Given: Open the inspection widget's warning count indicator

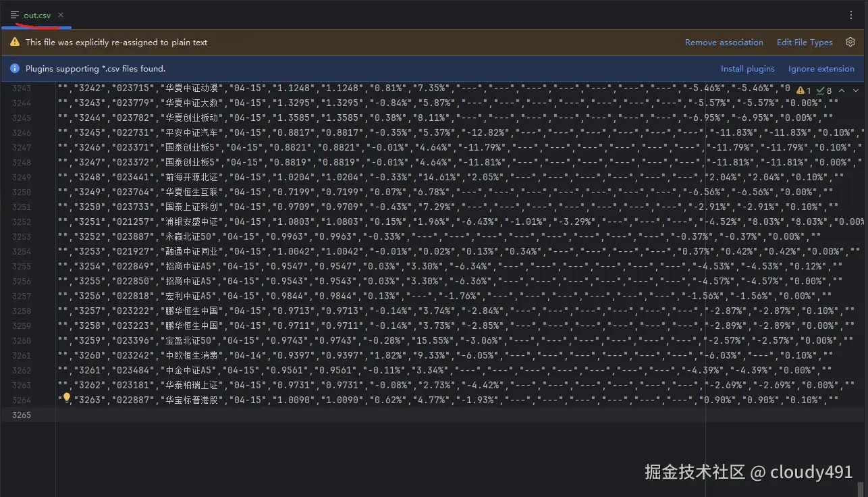Looking at the screenshot, I should click(804, 90).
